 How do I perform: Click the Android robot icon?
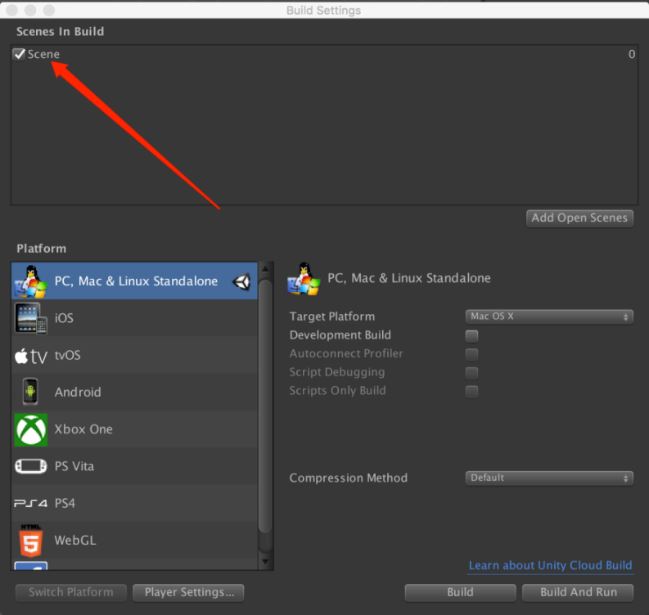[x=31, y=392]
